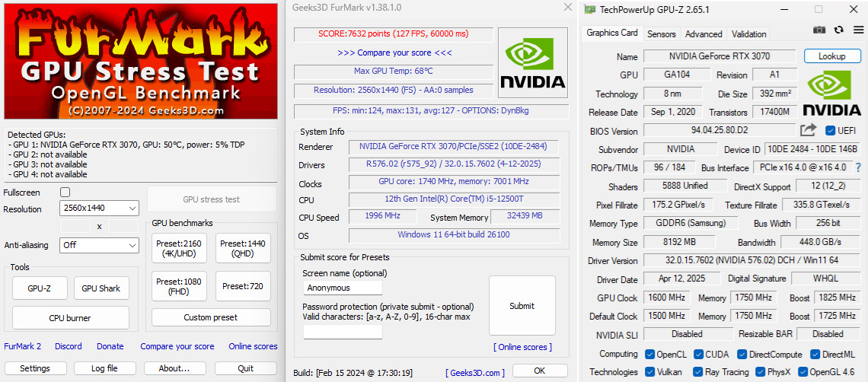This screenshot has height=382, width=868.
Task: Toggle the OpenCL checkbox
Action: click(x=650, y=355)
